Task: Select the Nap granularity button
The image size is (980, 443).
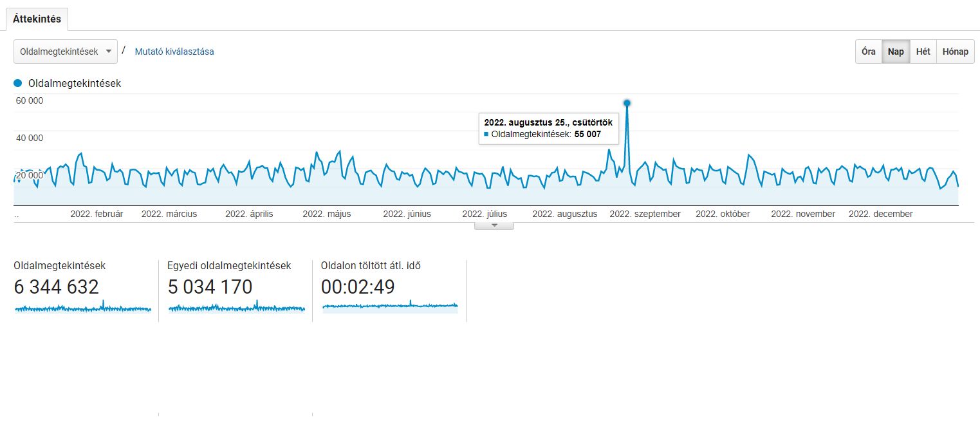Action: click(896, 52)
